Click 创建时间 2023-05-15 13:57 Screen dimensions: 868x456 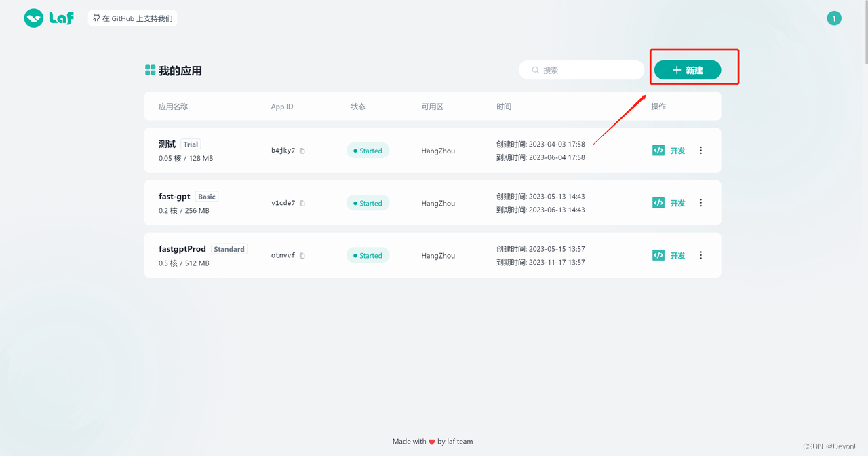540,249
